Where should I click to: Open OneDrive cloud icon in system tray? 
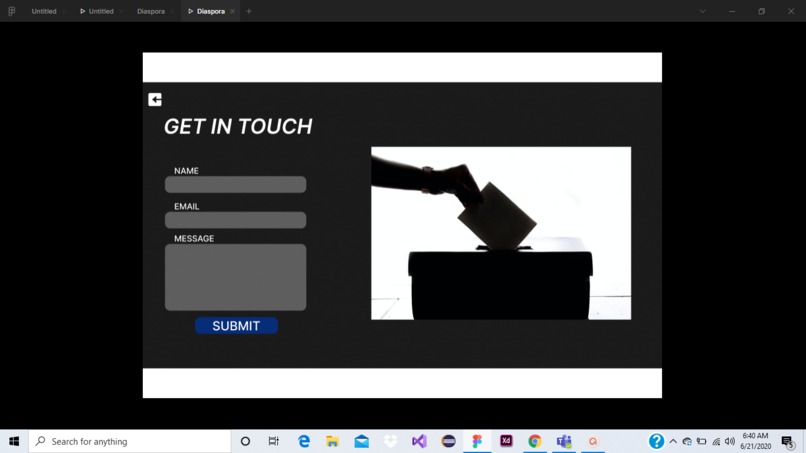[x=687, y=441]
